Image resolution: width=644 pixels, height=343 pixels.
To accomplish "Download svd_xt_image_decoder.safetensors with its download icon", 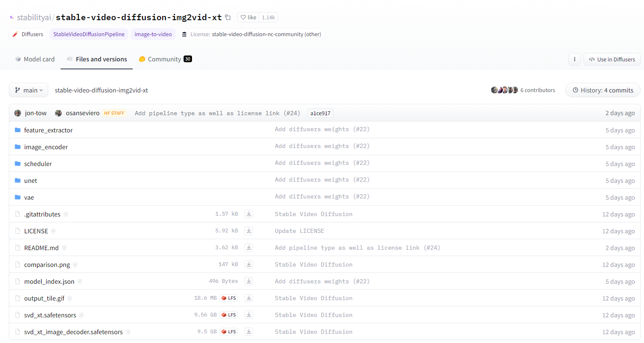I will pyautogui.click(x=249, y=332).
